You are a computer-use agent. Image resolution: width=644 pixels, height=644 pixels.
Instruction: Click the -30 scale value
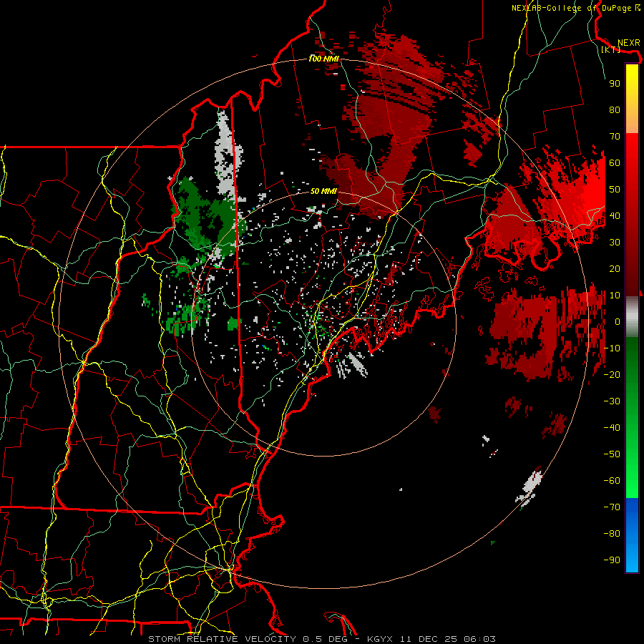pos(612,401)
